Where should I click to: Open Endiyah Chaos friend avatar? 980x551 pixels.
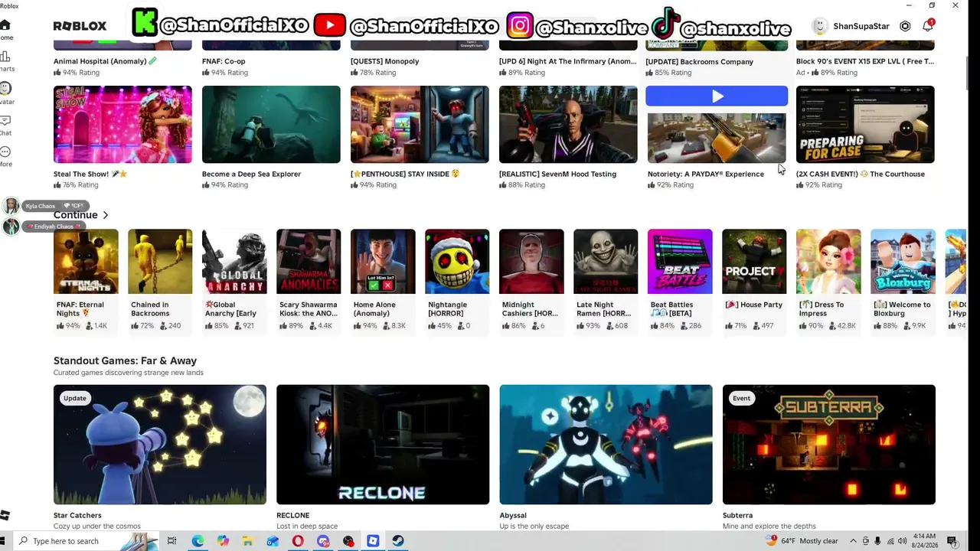point(11,227)
